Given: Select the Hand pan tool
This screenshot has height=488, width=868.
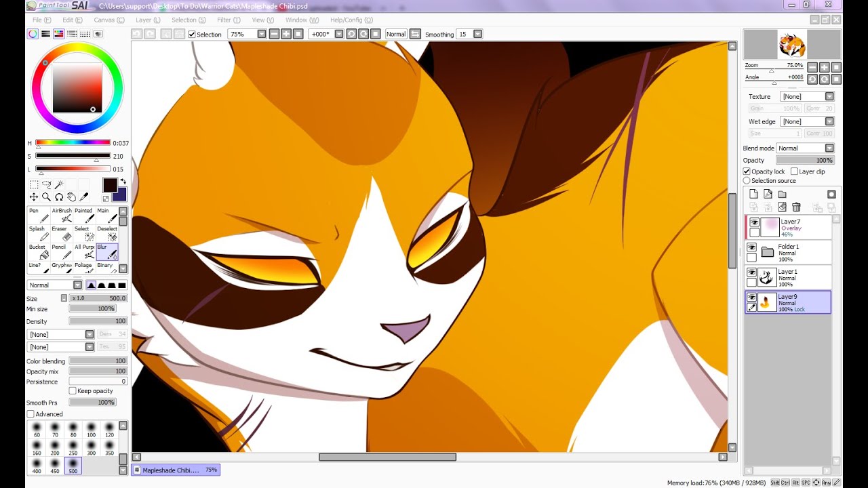Looking at the screenshot, I should point(71,197).
